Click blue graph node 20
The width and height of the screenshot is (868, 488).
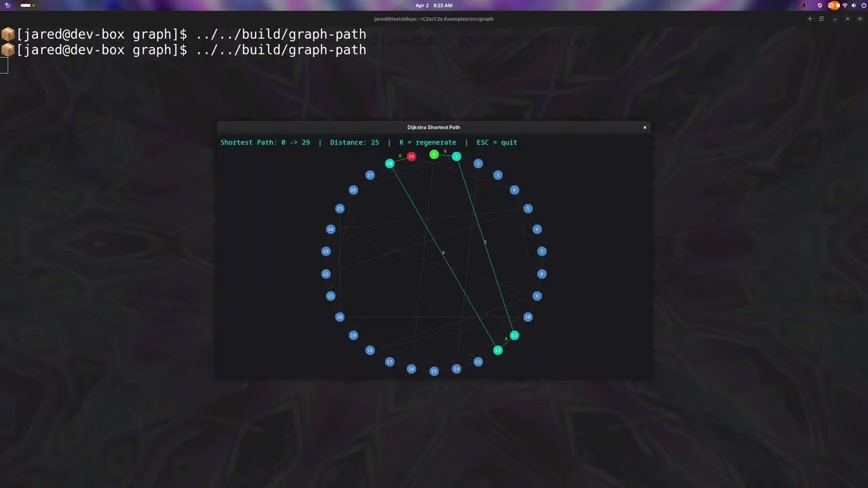coord(340,317)
